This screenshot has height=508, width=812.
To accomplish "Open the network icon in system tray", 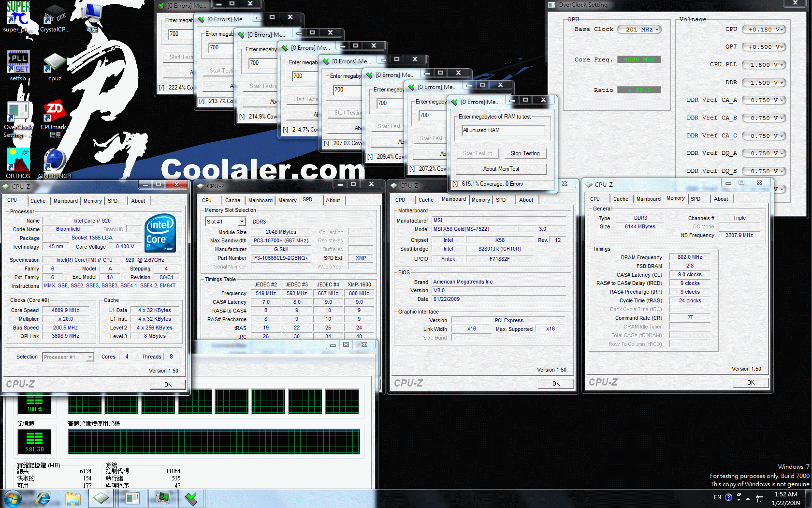I will 760,498.
